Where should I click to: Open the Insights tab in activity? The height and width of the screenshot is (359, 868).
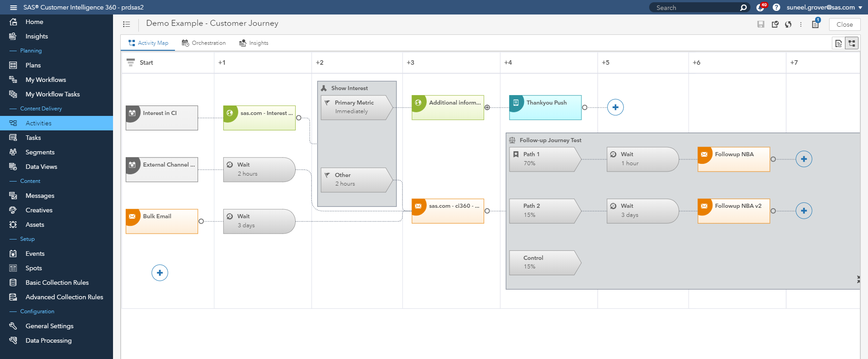[x=254, y=43]
